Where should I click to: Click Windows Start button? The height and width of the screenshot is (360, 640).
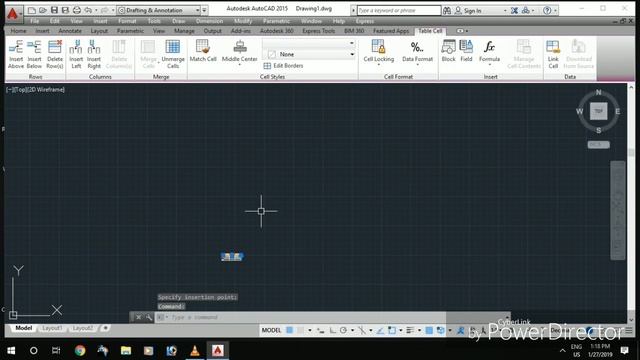11,351
